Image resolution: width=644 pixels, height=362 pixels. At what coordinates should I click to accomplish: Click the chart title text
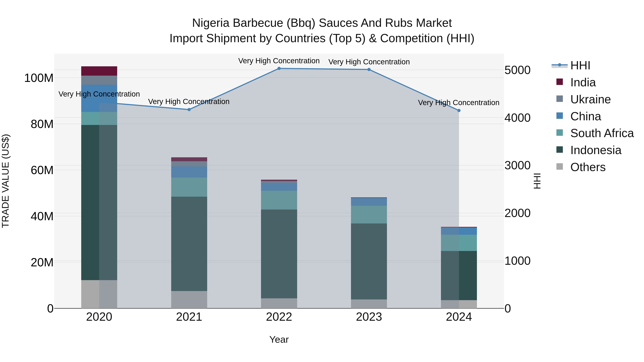(322, 30)
